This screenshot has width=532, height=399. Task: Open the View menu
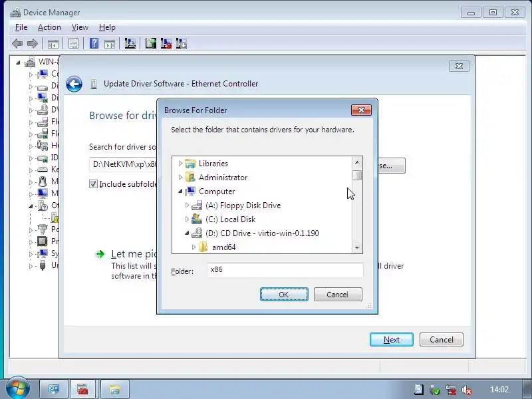pos(80,27)
